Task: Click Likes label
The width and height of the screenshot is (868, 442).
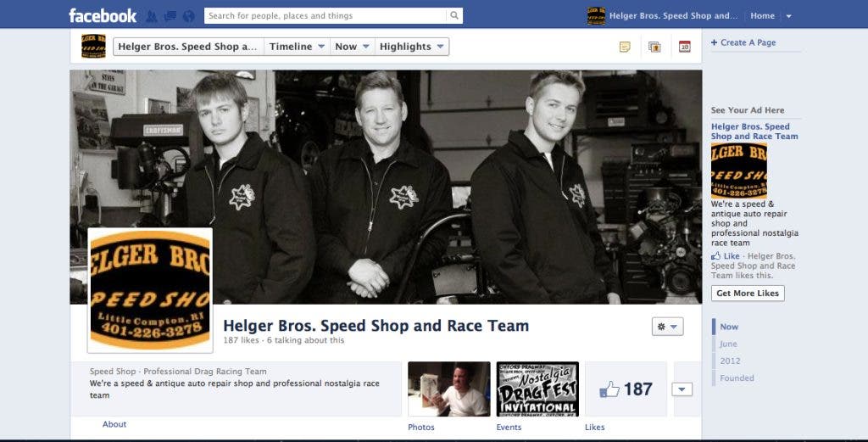Action: point(594,427)
